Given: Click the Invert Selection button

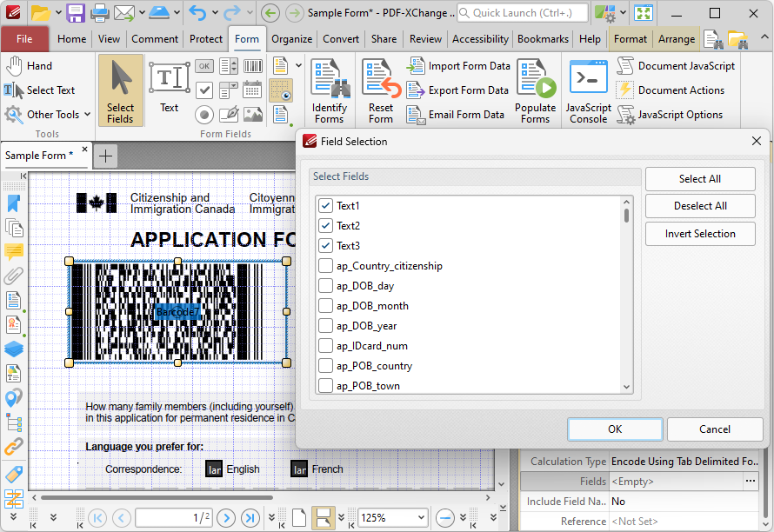Looking at the screenshot, I should 700,234.
